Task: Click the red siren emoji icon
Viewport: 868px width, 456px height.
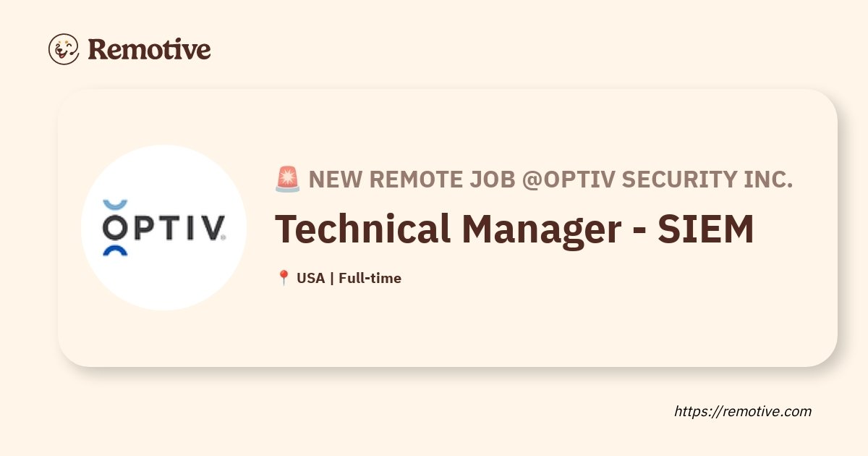Action: 287,179
